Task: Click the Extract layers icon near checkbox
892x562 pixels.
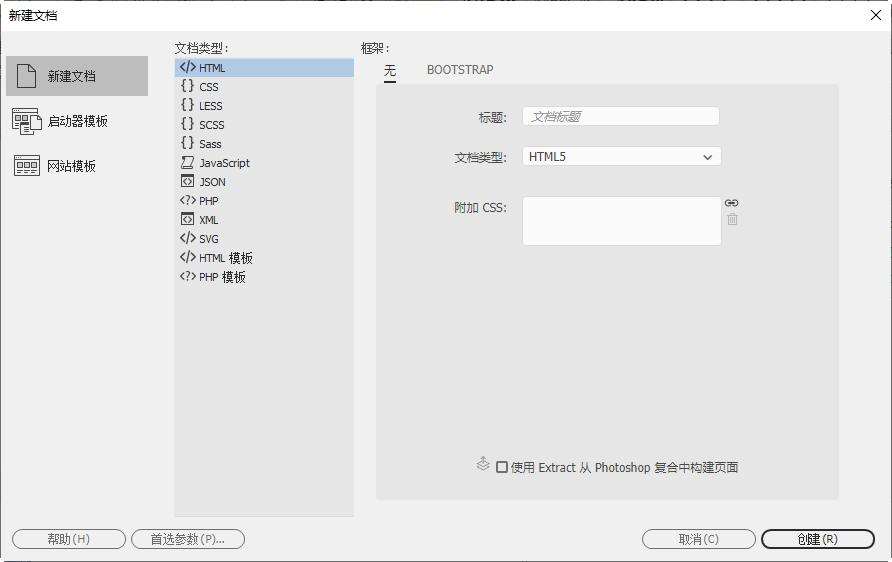Action: [482, 464]
